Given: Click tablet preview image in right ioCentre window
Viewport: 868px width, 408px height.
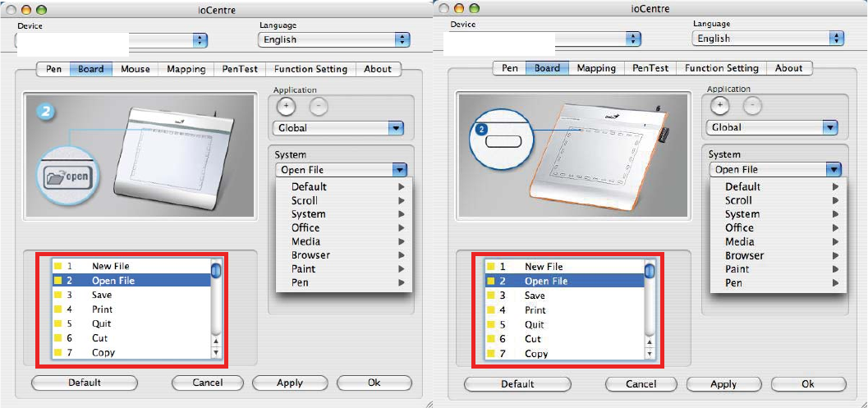Looking at the screenshot, I should coord(572,155).
